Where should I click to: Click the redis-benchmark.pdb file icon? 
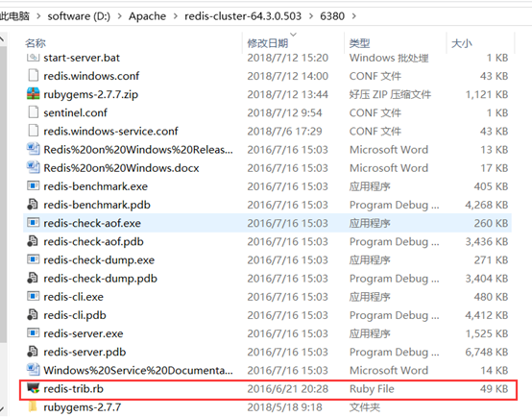pyautogui.click(x=33, y=204)
